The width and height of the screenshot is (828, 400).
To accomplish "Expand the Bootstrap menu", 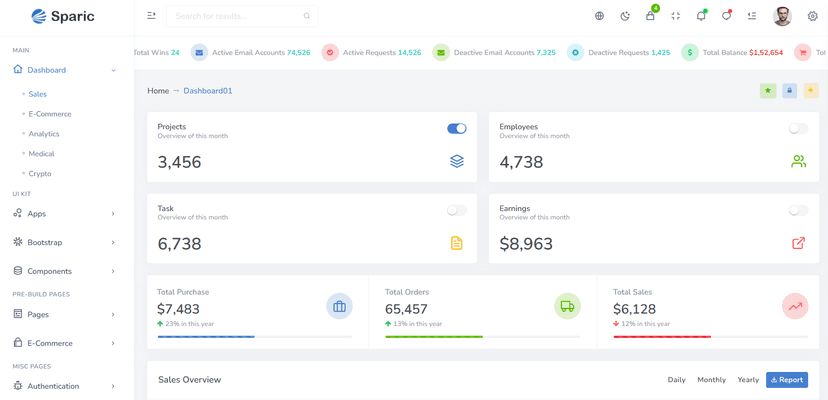I will coord(64,243).
